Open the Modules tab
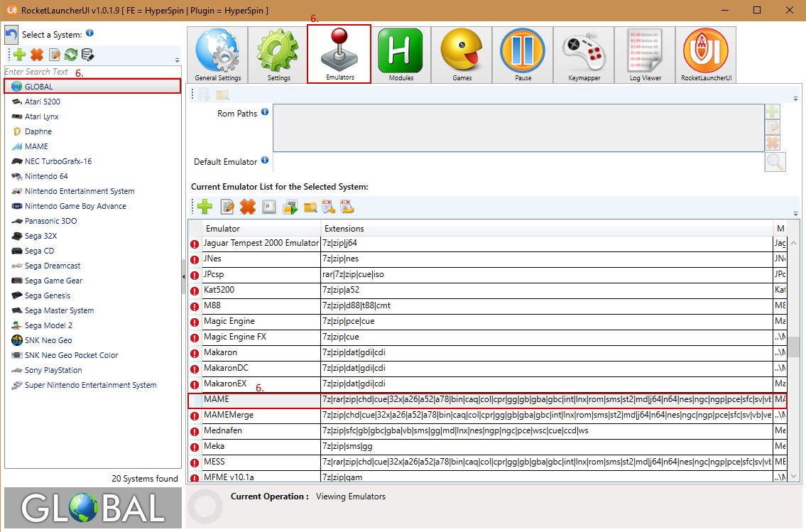Image resolution: width=806 pixels, height=532 pixels. (x=401, y=55)
